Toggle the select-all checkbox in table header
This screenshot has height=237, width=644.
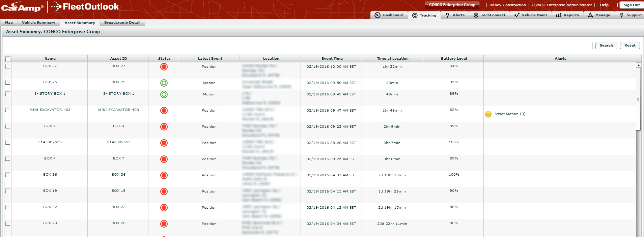[8, 59]
